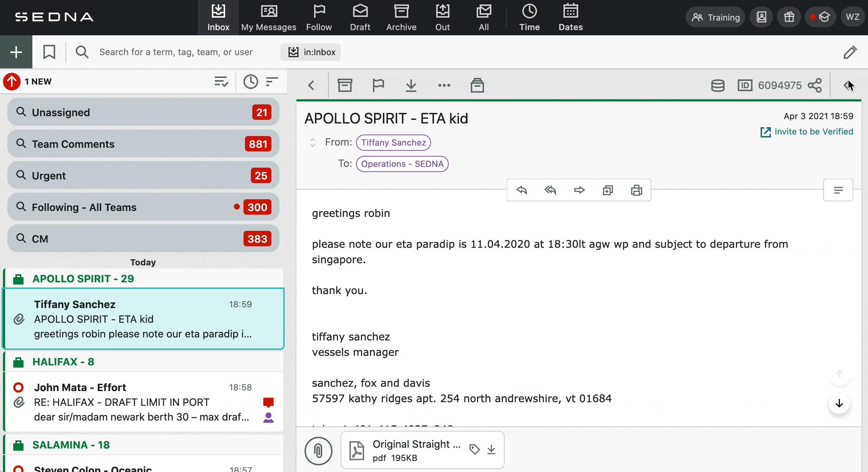Open the Inbox tab
The image size is (868, 472).
[218, 18]
